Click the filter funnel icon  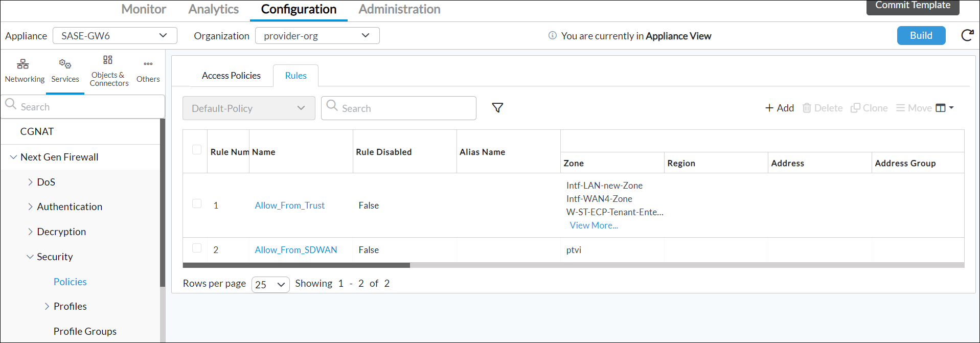pos(497,108)
